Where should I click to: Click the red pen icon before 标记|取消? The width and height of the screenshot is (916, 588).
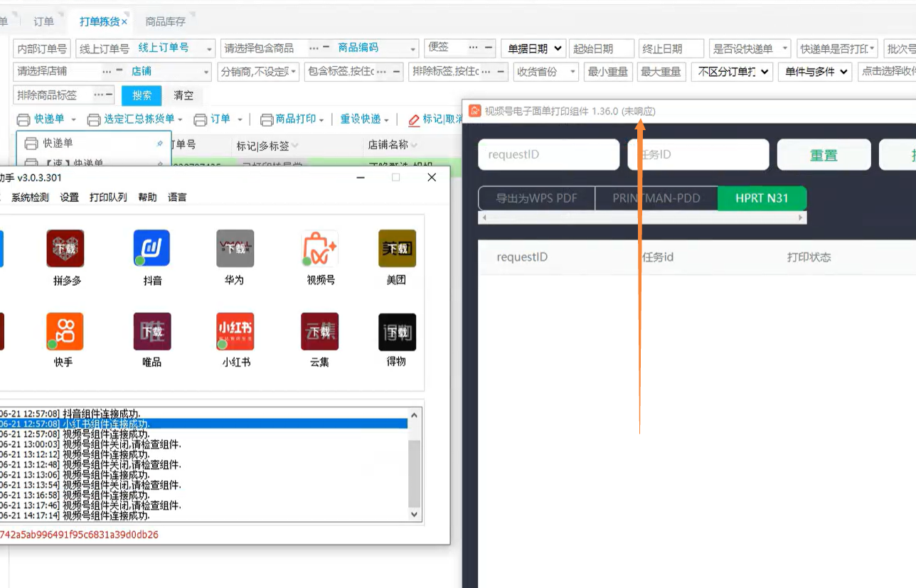(414, 119)
